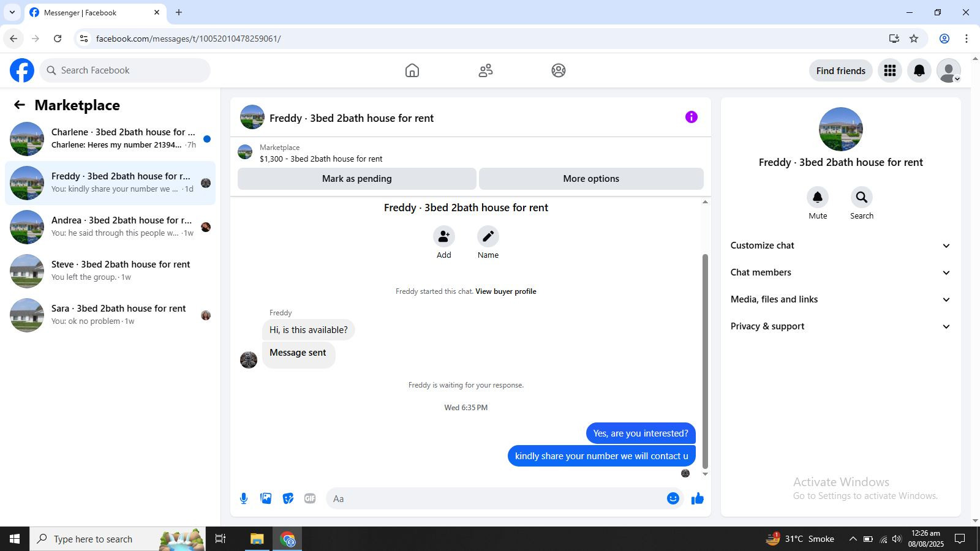View site information icon in address bar

point(84,39)
